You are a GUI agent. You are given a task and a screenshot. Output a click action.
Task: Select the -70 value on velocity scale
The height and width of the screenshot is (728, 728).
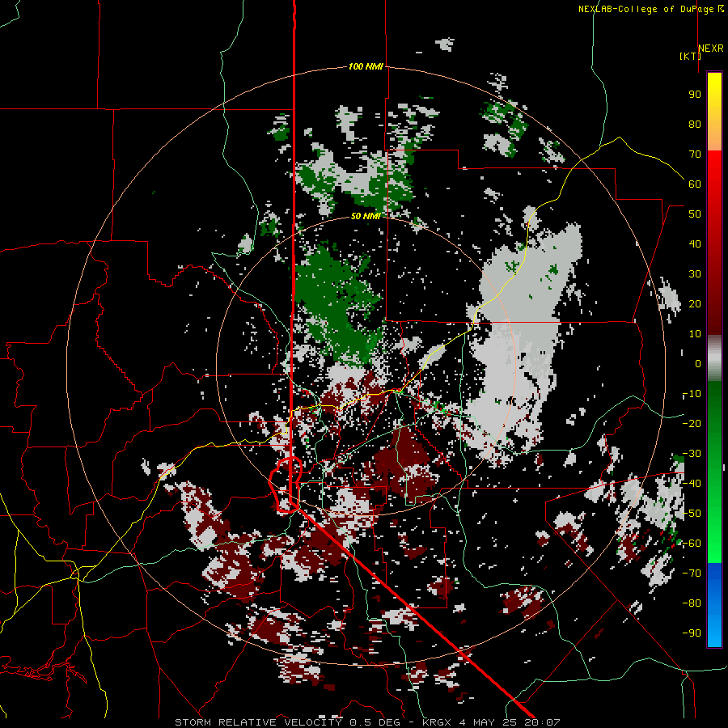[692, 574]
